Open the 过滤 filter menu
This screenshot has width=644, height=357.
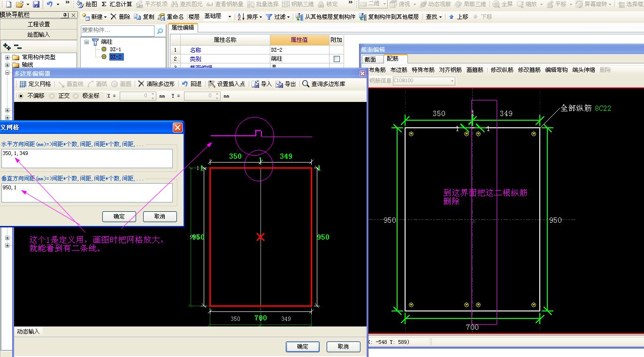[278, 16]
